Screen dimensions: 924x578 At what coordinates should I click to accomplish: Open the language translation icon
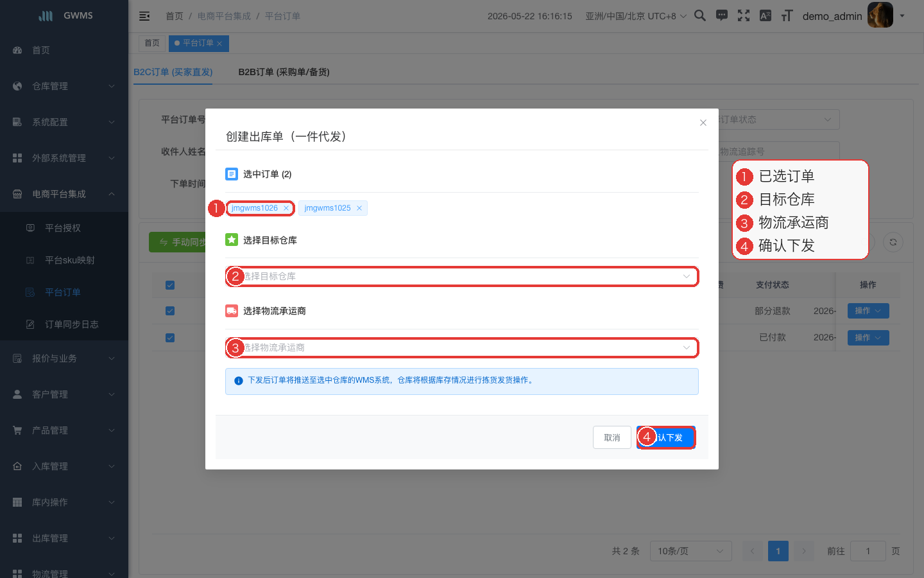tap(766, 15)
